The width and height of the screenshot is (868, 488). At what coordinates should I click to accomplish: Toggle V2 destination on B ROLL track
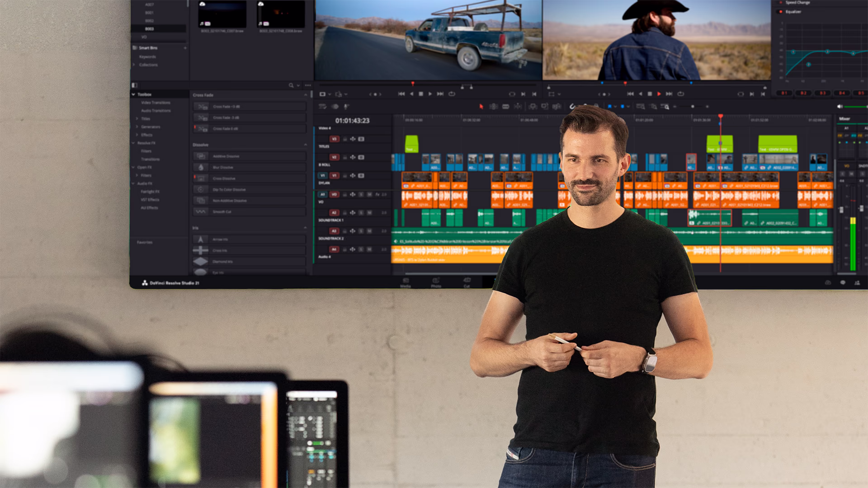[x=334, y=157]
